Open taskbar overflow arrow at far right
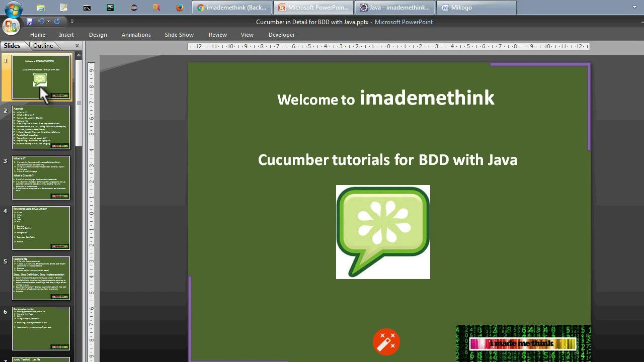644x362 pixels. [x=635, y=8]
